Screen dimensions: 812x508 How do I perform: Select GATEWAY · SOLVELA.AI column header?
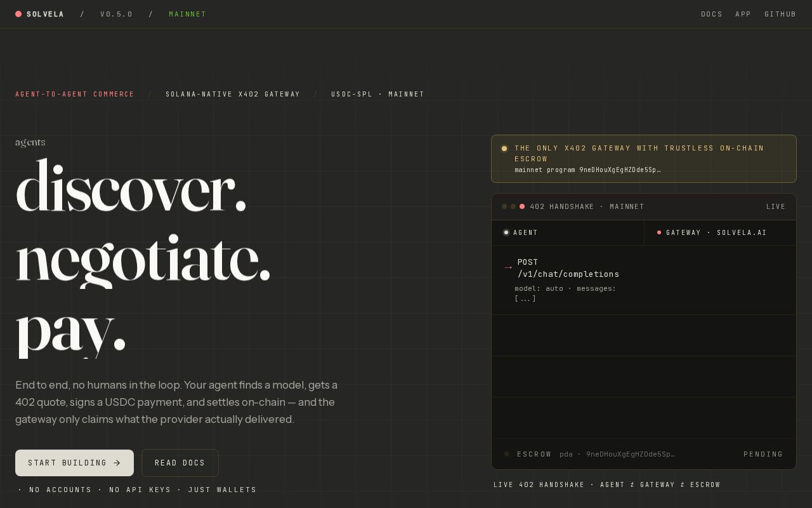point(720,232)
